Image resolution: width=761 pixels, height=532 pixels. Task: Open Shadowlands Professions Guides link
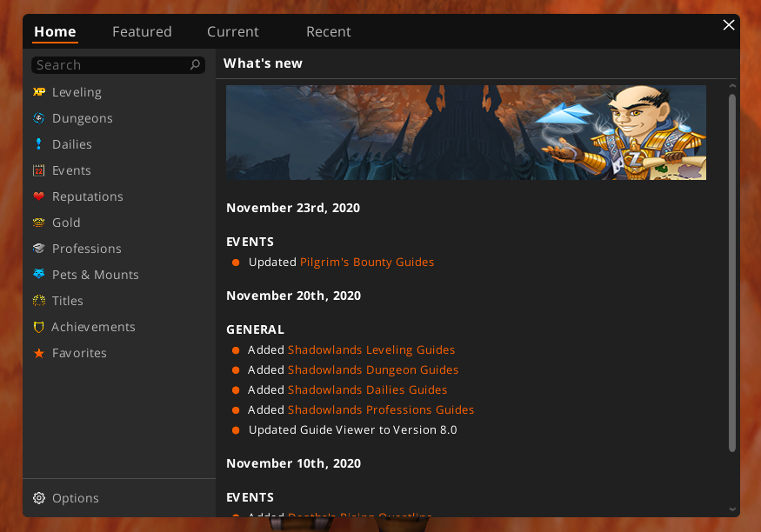coord(381,409)
